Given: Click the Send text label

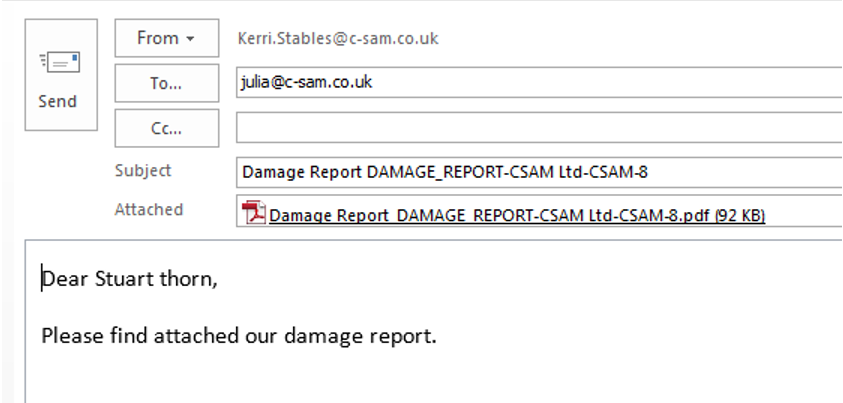Looking at the screenshot, I should click(58, 102).
